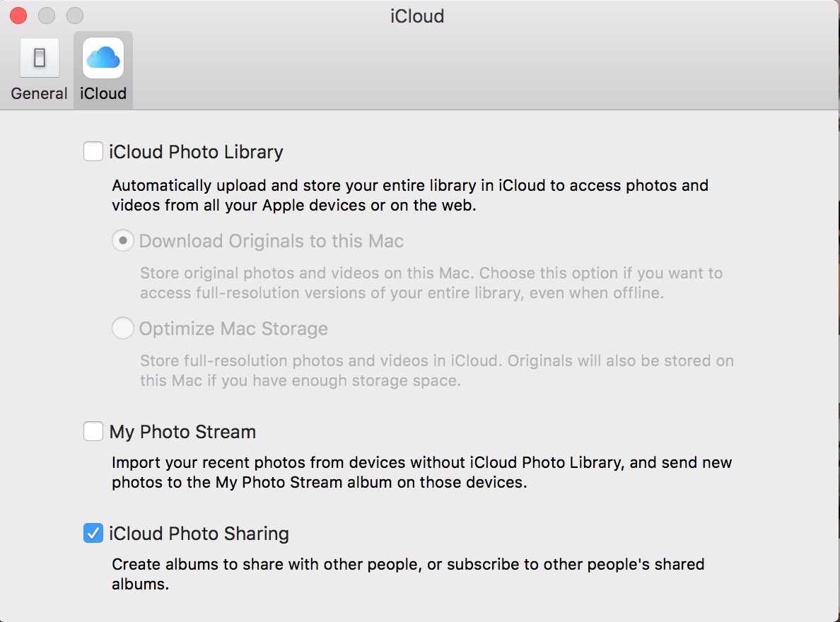Select the iCloud tab label
This screenshot has width=840, height=622.
[103, 93]
